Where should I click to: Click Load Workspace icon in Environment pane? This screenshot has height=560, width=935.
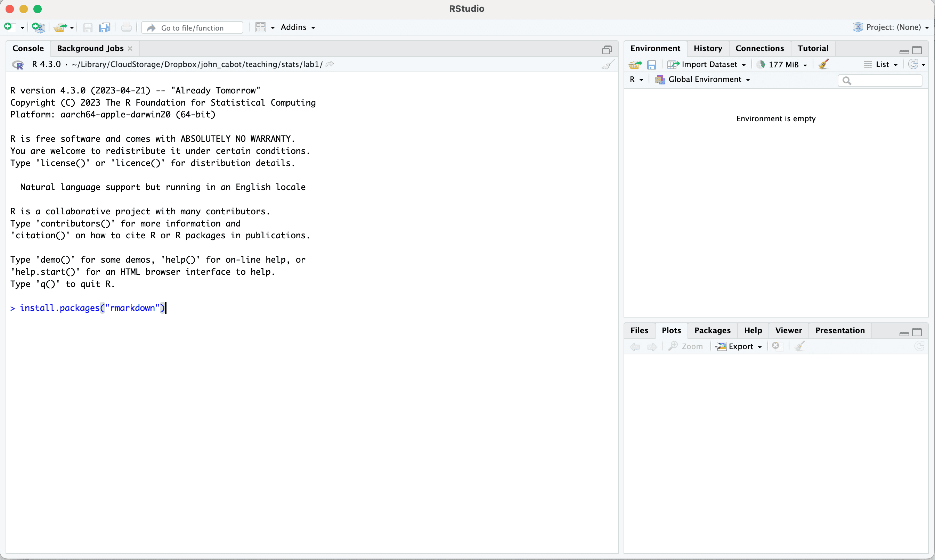[635, 65]
